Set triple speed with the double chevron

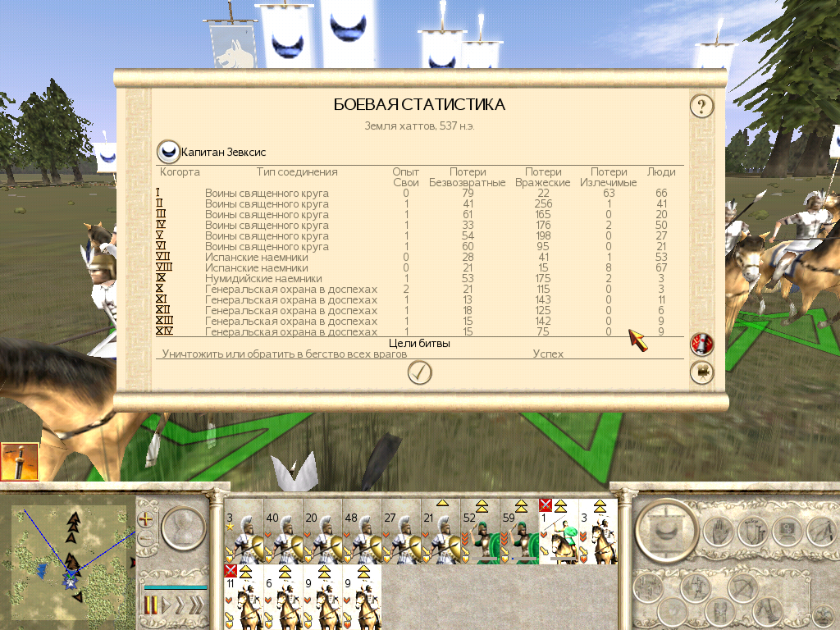(x=197, y=605)
